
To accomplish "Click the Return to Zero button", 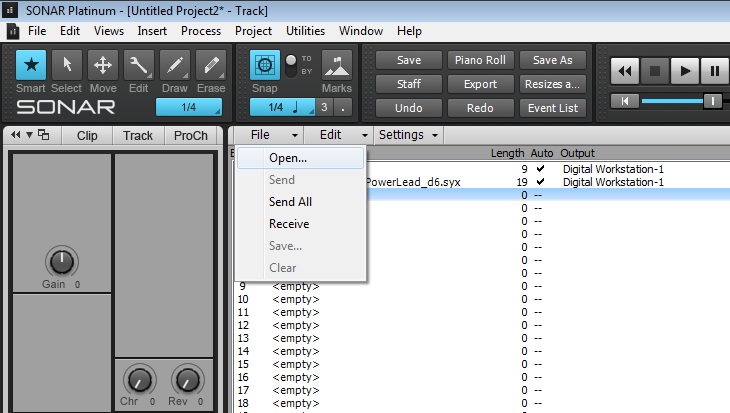I will [x=625, y=101].
